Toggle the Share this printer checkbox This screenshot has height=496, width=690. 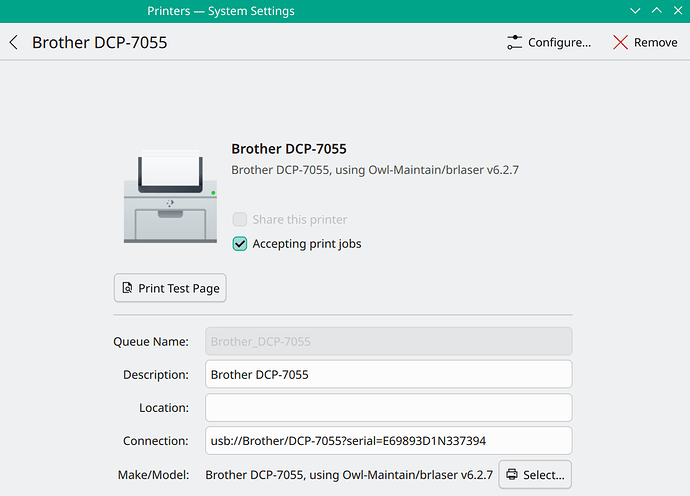coord(240,219)
